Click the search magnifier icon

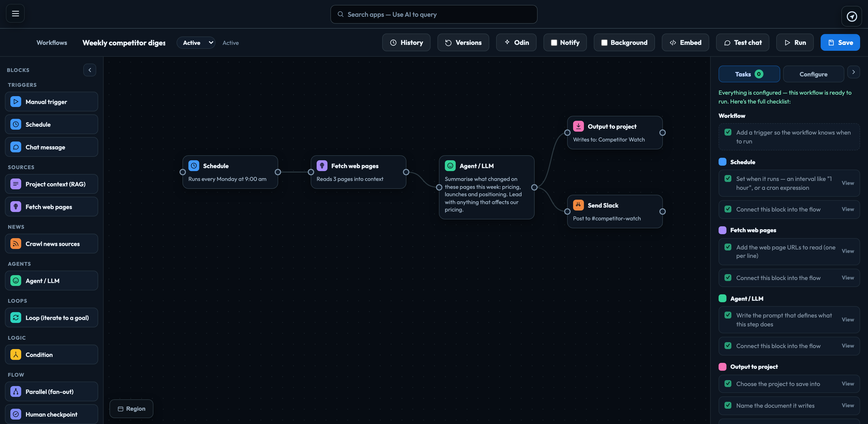(341, 14)
